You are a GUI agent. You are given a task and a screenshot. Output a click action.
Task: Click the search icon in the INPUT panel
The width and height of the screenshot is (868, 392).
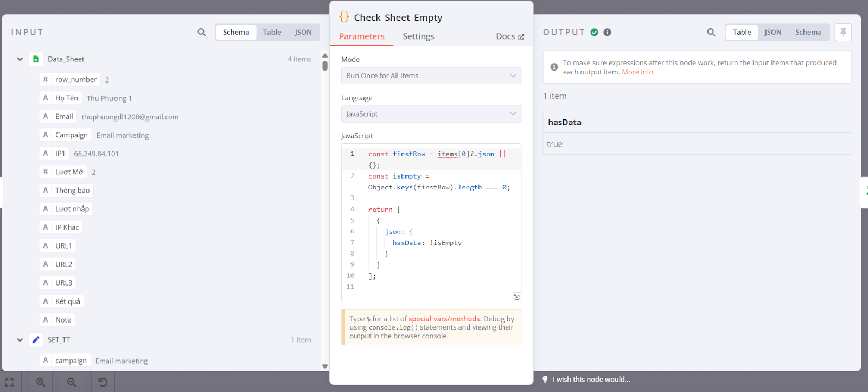(202, 32)
